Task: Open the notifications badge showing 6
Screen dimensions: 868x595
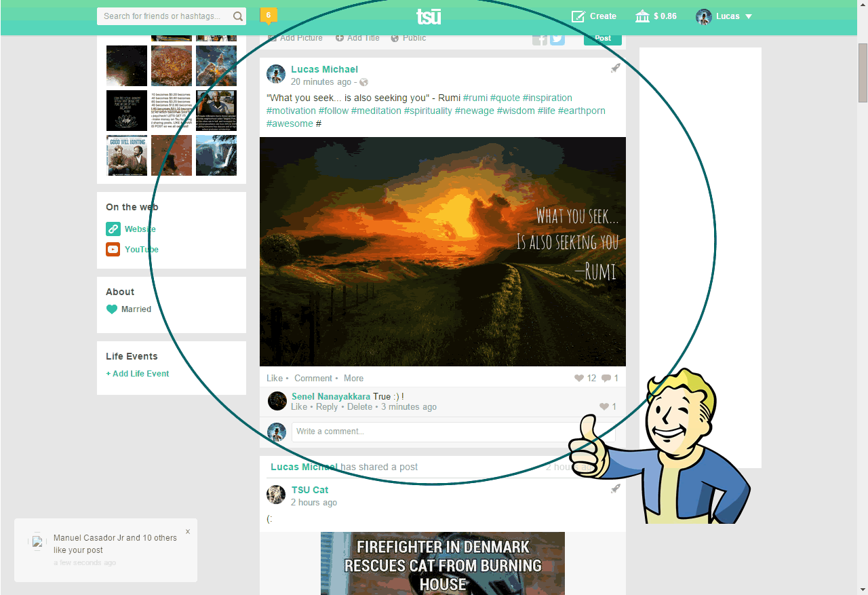Action: (x=269, y=16)
